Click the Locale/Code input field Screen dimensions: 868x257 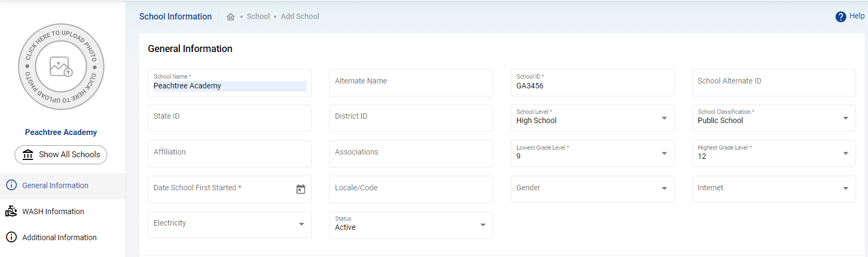pos(411,189)
